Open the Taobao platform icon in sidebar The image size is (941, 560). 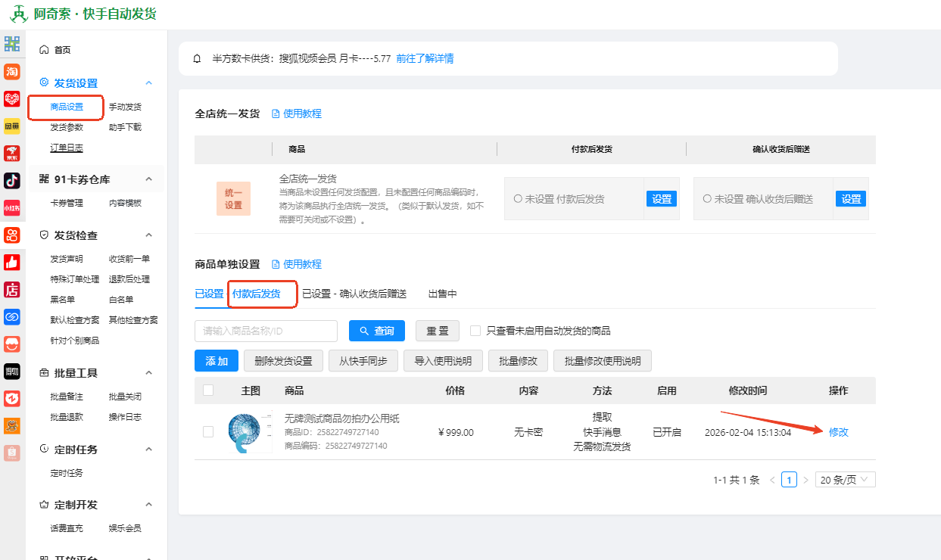(x=12, y=71)
